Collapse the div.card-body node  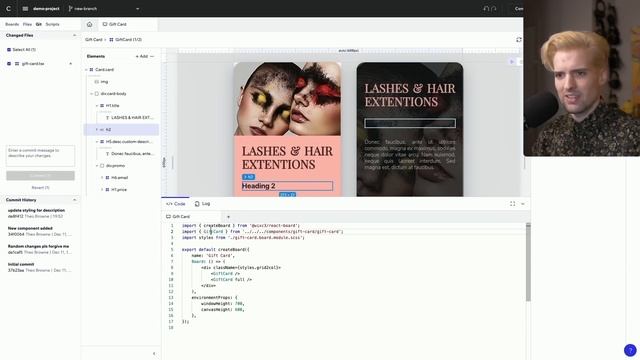click(91, 94)
